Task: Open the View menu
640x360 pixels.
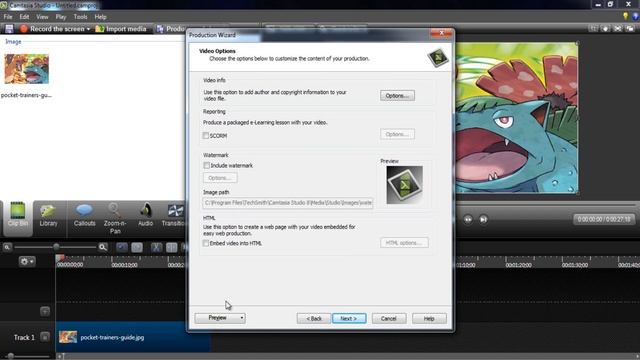Action: coord(42,17)
